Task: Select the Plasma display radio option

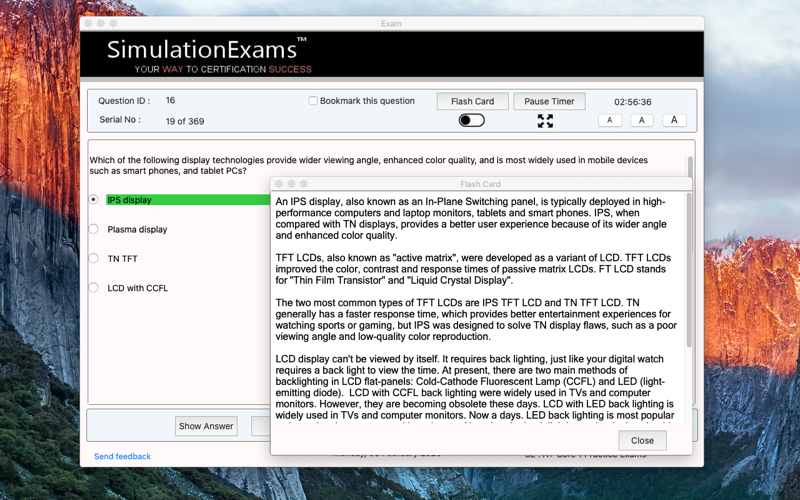Action: point(93,229)
